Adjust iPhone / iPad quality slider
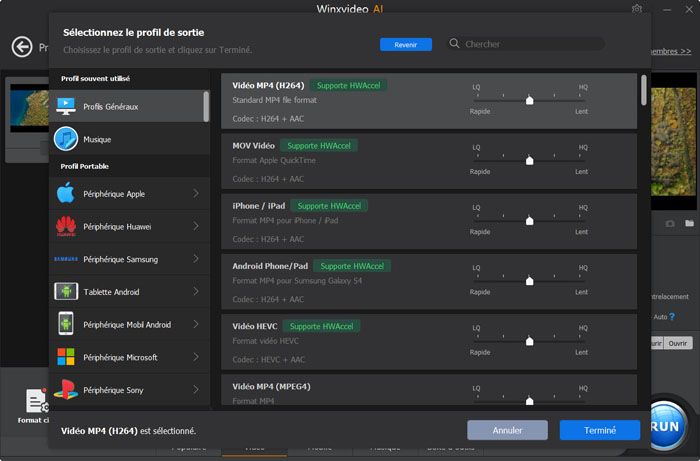This screenshot has height=461, width=700. (x=529, y=220)
